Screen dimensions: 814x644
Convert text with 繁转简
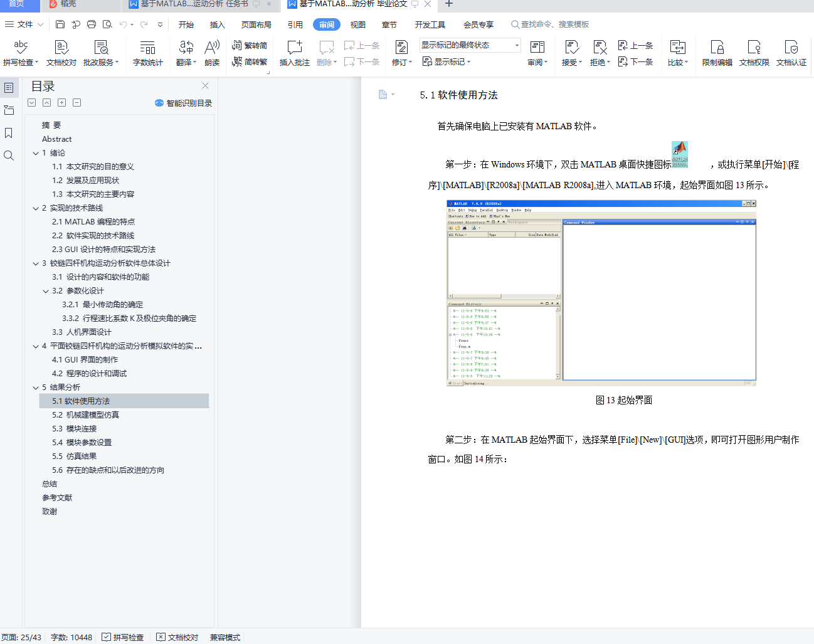click(x=250, y=45)
